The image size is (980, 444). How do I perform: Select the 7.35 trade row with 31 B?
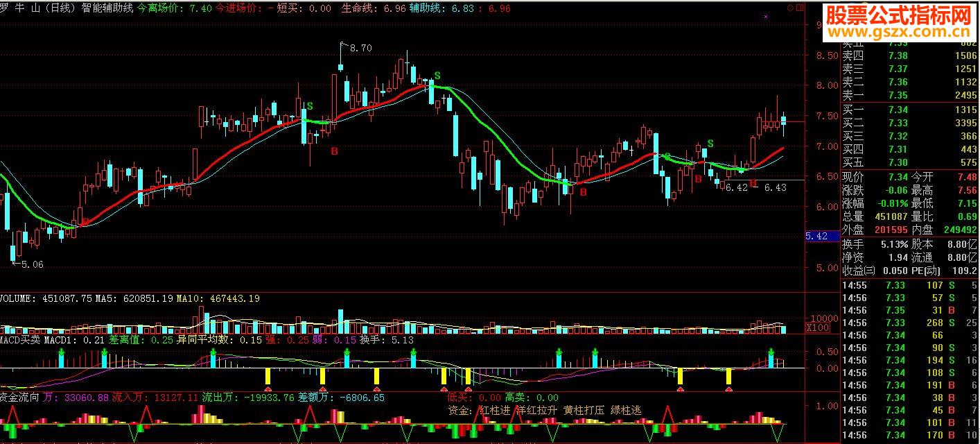[909, 310]
